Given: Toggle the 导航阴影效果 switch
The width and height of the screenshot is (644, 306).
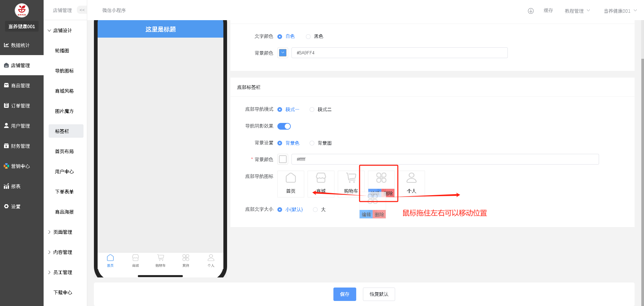Looking at the screenshot, I should click(x=284, y=126).
